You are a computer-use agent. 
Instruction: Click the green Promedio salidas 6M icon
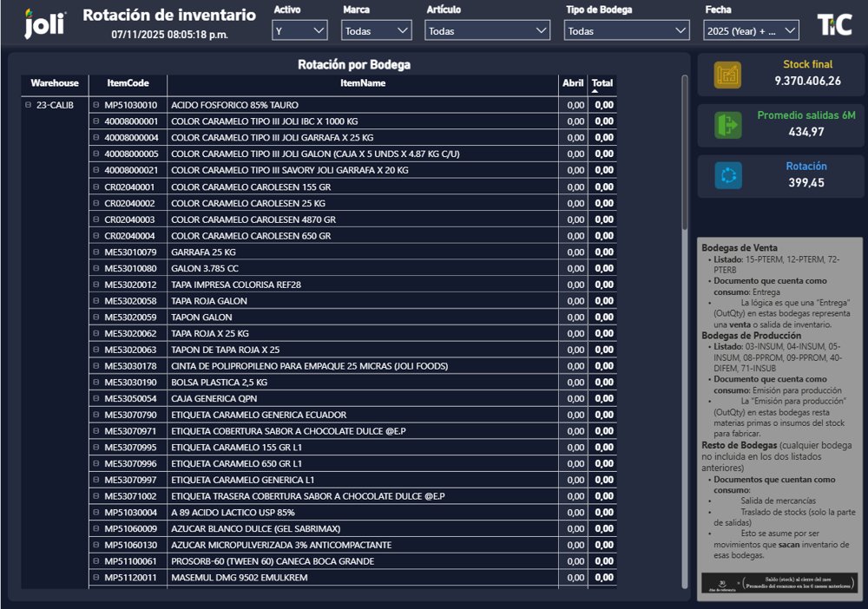pos(727,126)
